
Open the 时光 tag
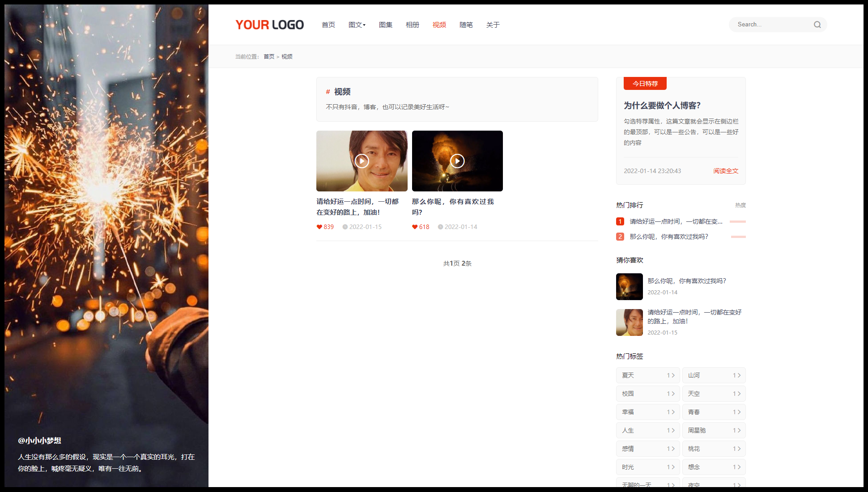click(648, 467)
